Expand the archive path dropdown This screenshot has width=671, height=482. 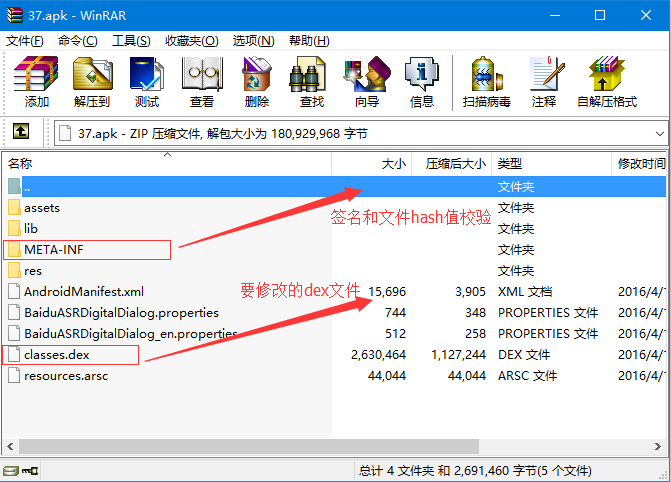coord(659,134)
